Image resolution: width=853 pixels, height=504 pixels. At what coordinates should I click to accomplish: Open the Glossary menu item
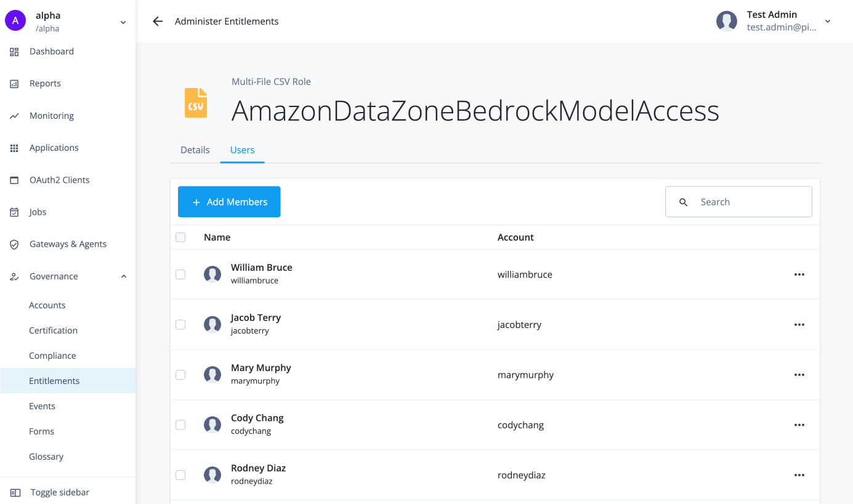tap(46, 456)
